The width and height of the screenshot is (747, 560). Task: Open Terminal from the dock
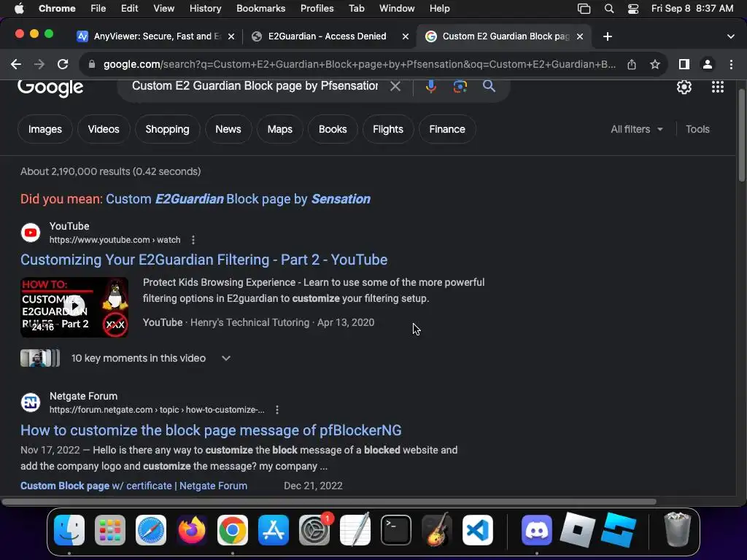click(x=396, y=530)
